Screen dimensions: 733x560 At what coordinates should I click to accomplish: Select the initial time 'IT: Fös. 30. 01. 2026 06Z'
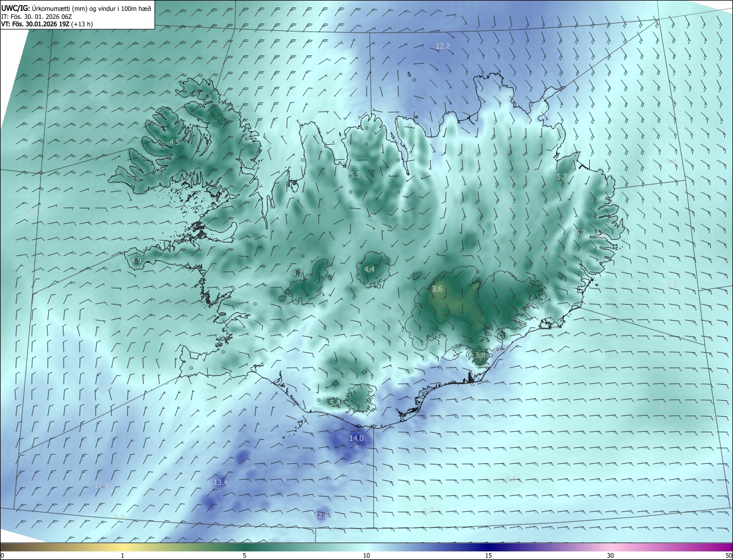(x=36, y=17)
